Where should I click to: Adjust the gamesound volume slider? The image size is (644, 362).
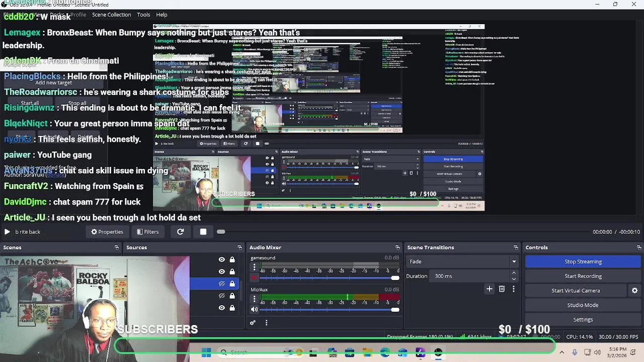pyautogui.click(x=329, y=278)
